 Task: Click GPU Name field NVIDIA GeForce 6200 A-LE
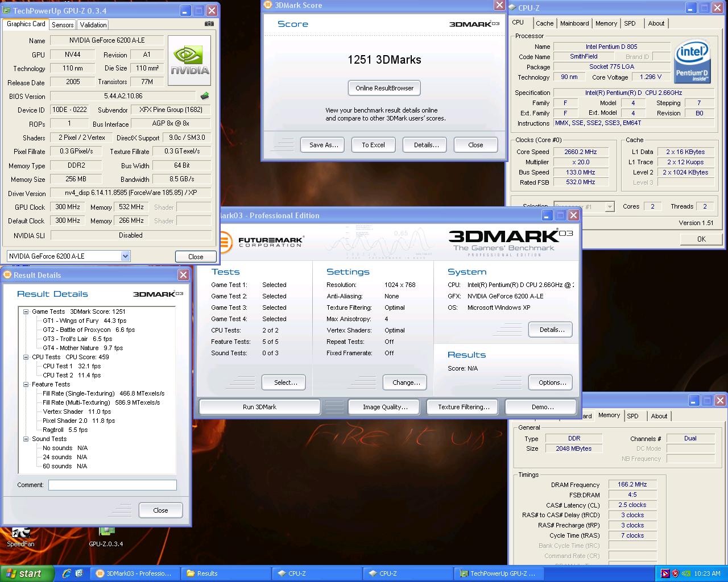(x=107, y=40)
